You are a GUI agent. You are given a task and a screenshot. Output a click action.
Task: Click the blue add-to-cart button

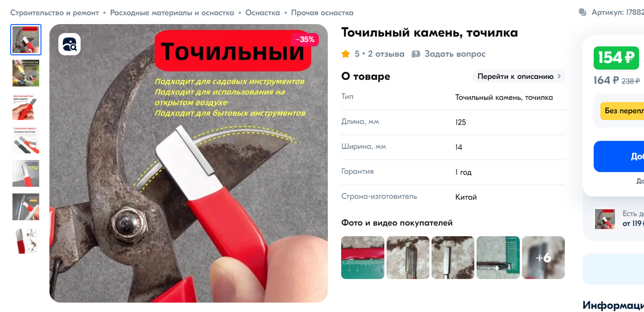coord(619,156)
